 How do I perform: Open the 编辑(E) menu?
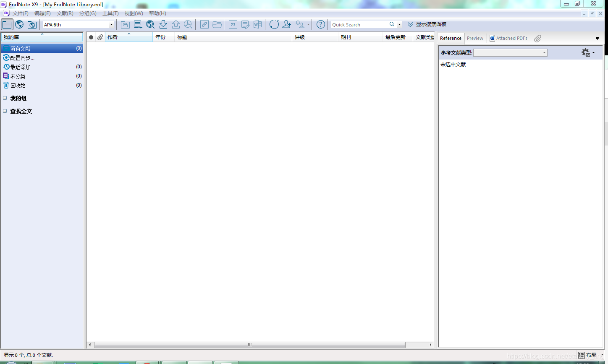42,13
